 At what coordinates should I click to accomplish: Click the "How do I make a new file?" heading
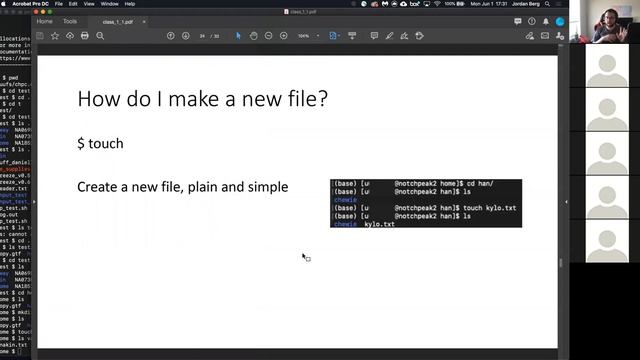coord(202,99)
